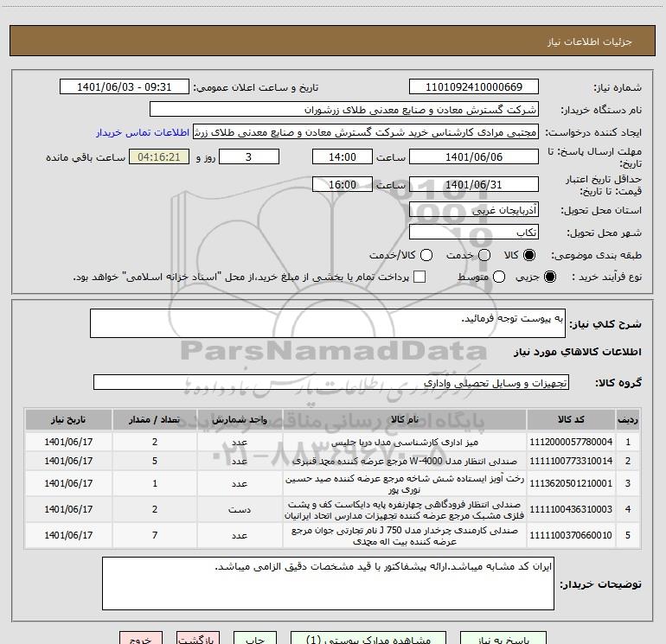
Task: Click the goods group field تجهیزات و وسایل تحصیلی واداری
Action: click(x=331, y=382)
